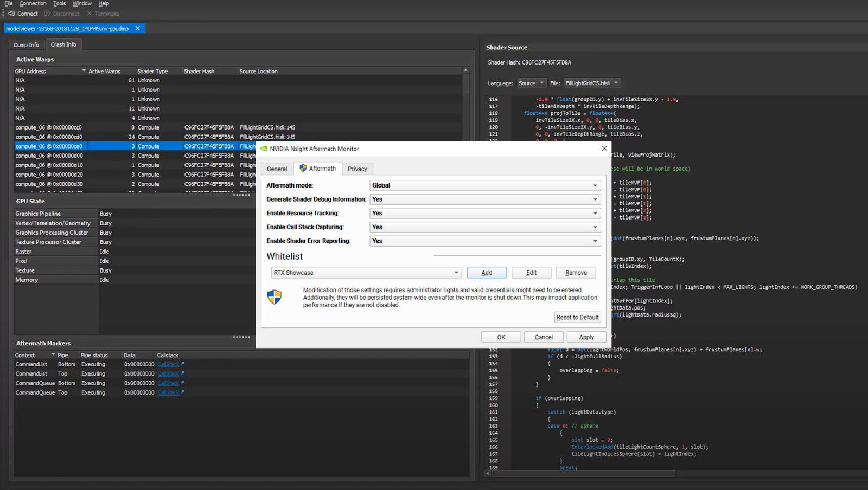
Task: Sort markers by Pipe status column
Action: (x=100, y=356)
